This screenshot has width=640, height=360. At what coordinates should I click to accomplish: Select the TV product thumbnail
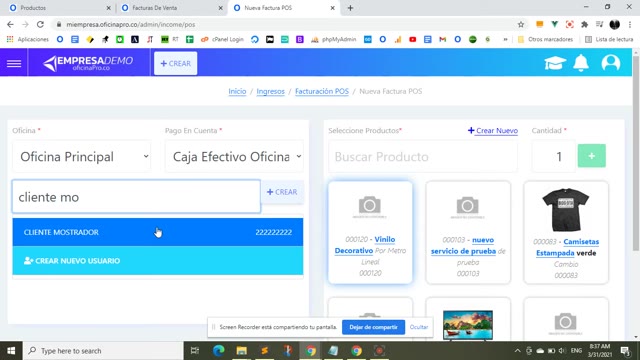(468, 325)
